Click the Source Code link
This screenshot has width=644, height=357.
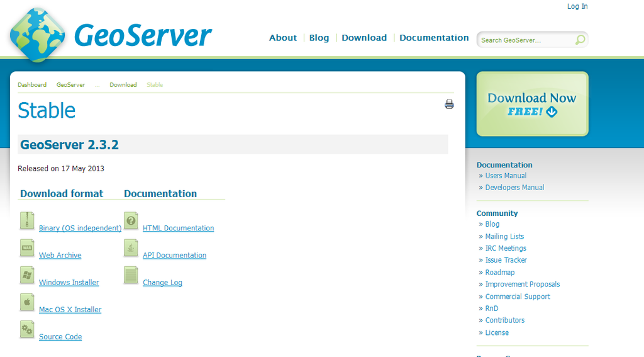click(60, 336)
